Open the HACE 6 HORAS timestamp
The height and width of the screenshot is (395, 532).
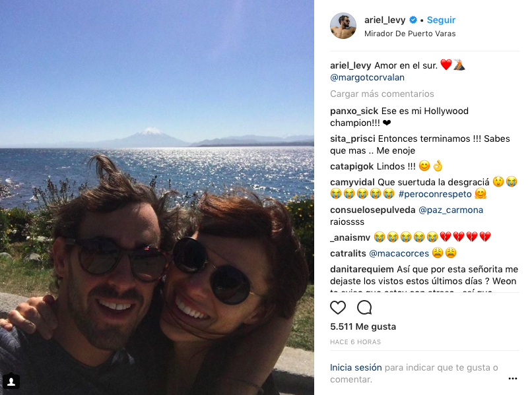356,342
